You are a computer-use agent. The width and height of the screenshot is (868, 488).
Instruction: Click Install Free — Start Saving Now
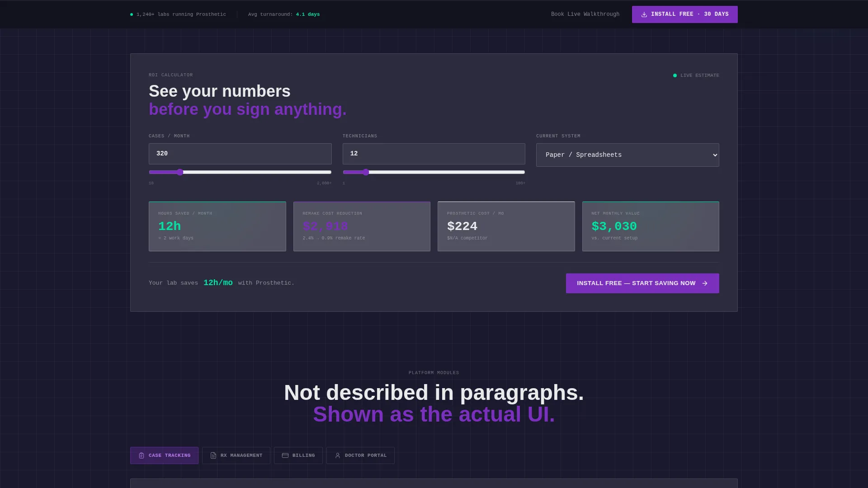[x=642, y=283]
